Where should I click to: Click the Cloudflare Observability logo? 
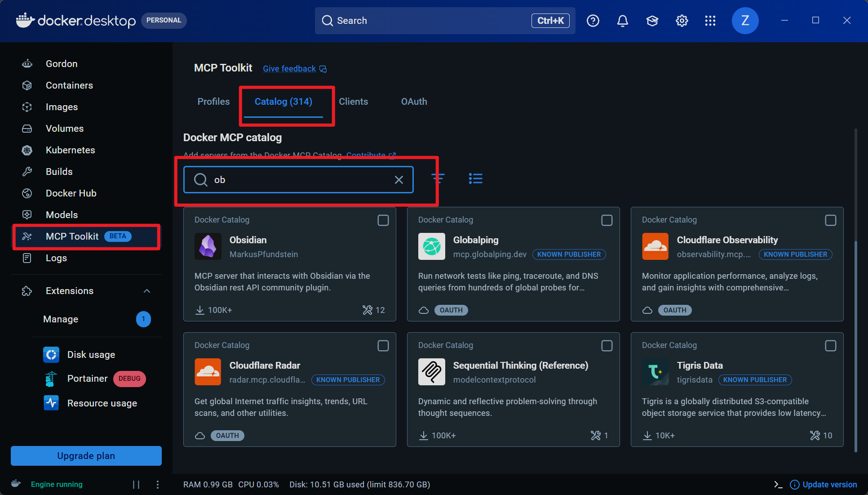(655, 246)
